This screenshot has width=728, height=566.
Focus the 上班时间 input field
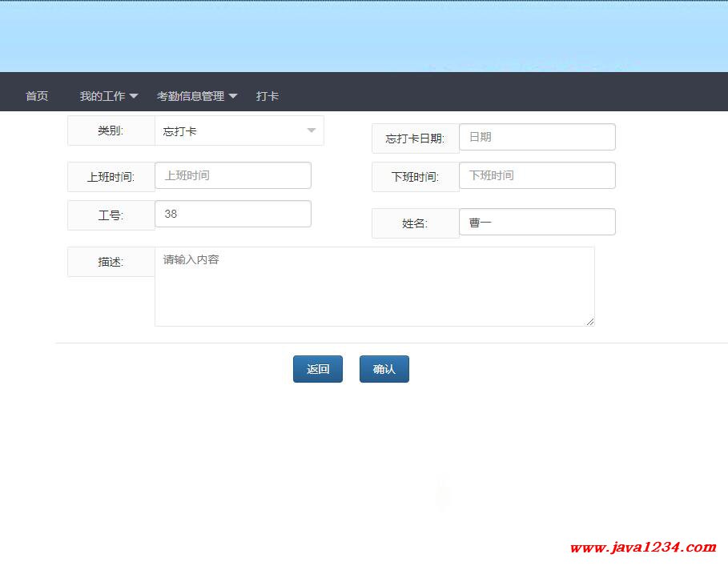click(x=232, y=175)
